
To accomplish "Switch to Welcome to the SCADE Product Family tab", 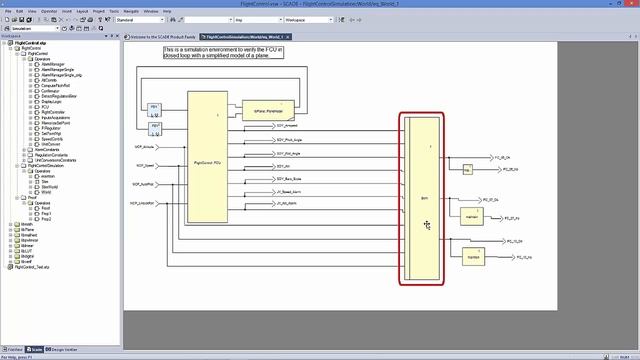I will [x=160, y=37].
